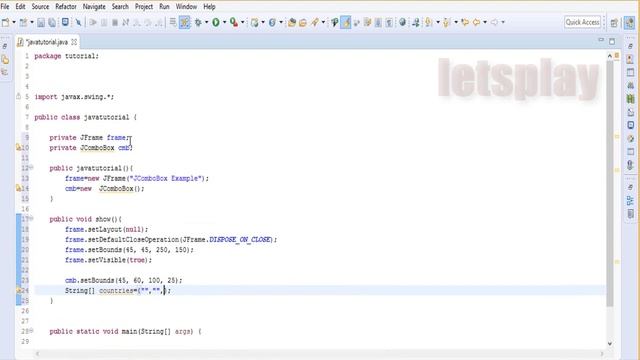Viewport: 640px width, 360px height.
Task: Open dropdown arrow beside Run Last Tool
Action: point(242,22)
